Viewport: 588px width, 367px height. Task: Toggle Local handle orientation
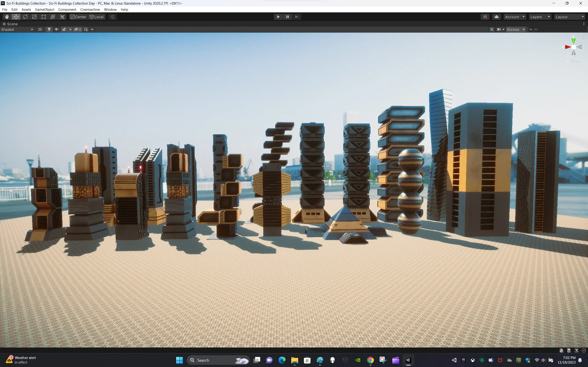click(x=96, y=17)
